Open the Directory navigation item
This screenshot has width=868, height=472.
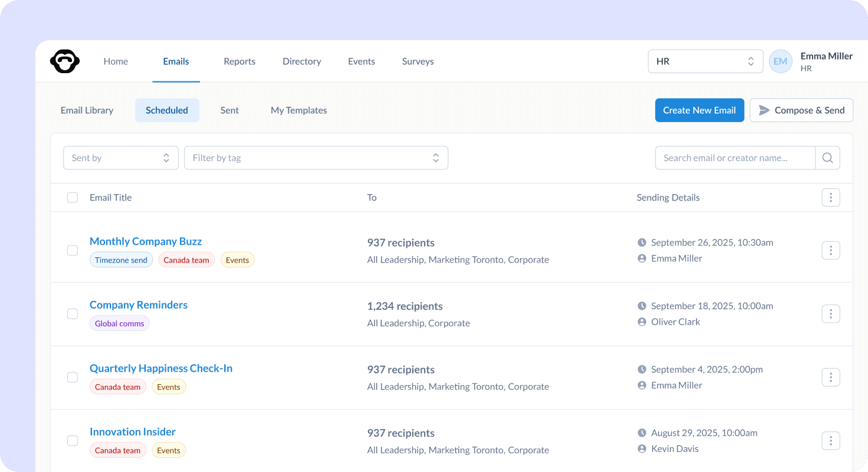(x=301, y=61)
